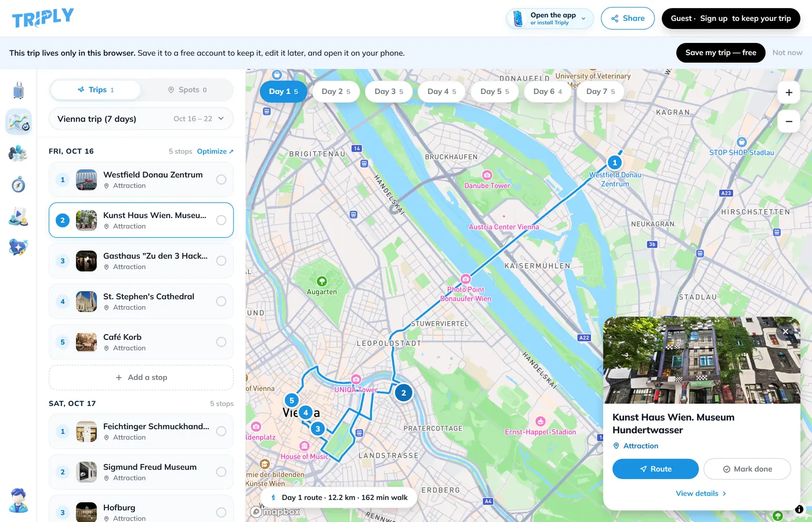Viewport: 812px width, 522px height.
Task: Open the Optimize link for Fri, Oct 16
Action: point(215,151)
